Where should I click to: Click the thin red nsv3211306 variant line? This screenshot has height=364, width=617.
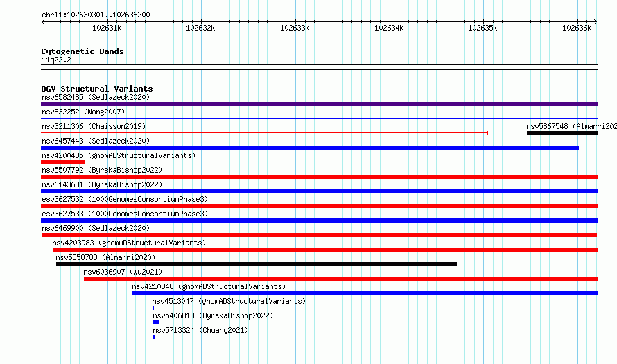[x=264, y=133]
